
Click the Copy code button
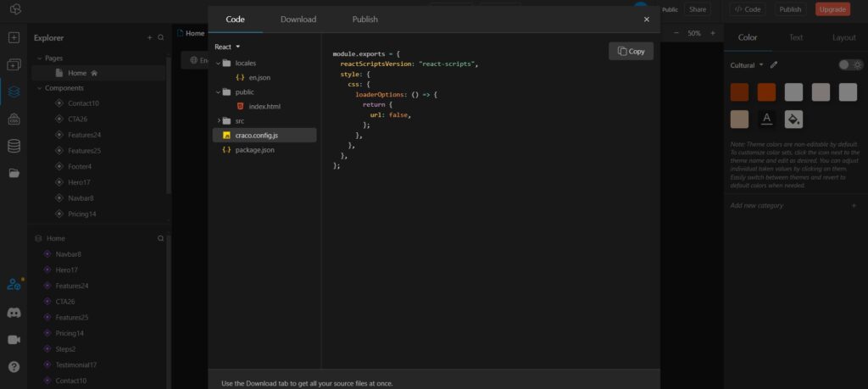tap(631, 51)
